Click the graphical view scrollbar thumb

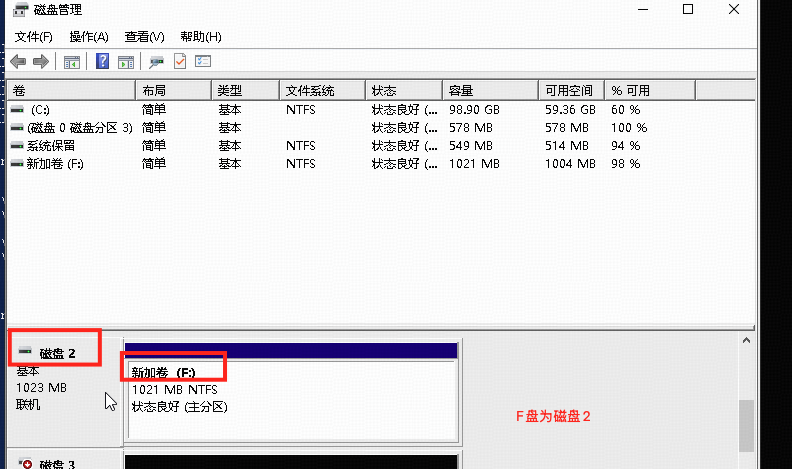click(x=746, y=426)
